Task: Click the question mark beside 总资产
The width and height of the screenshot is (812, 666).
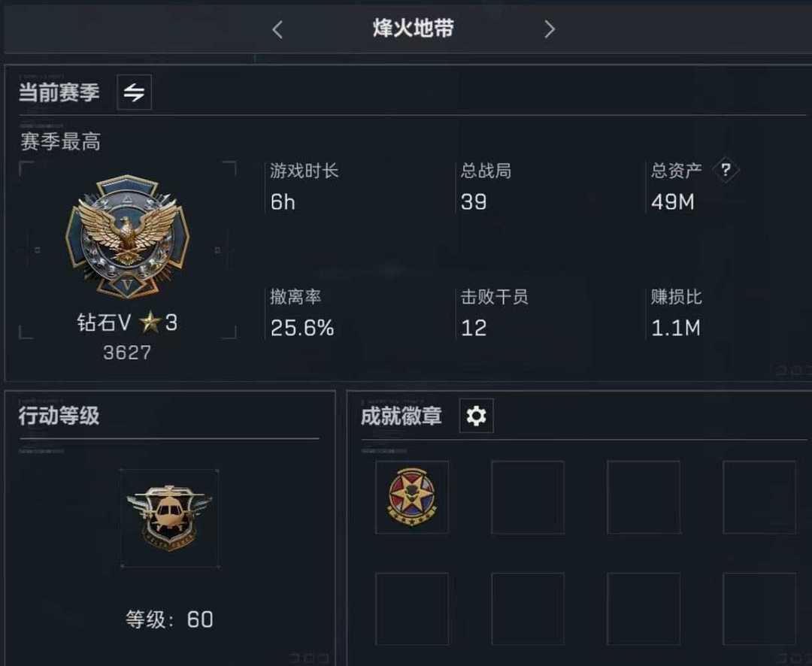Action: 726,170
